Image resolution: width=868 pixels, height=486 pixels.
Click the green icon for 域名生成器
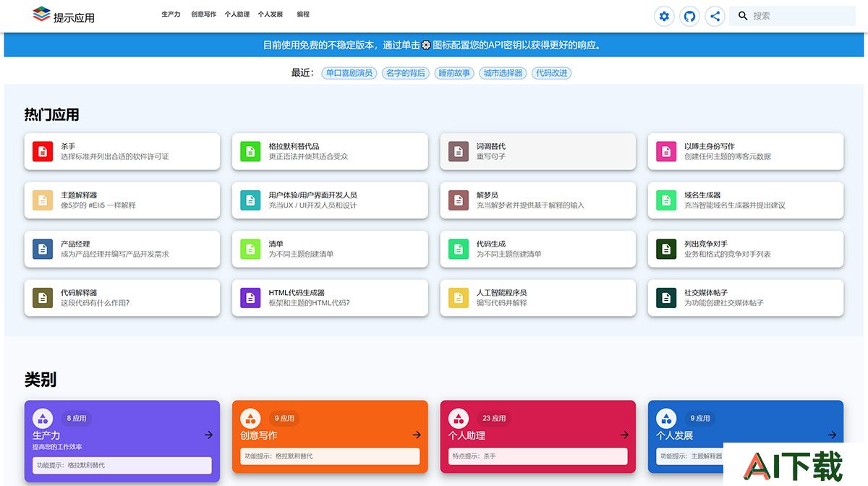tap(666, 200)
